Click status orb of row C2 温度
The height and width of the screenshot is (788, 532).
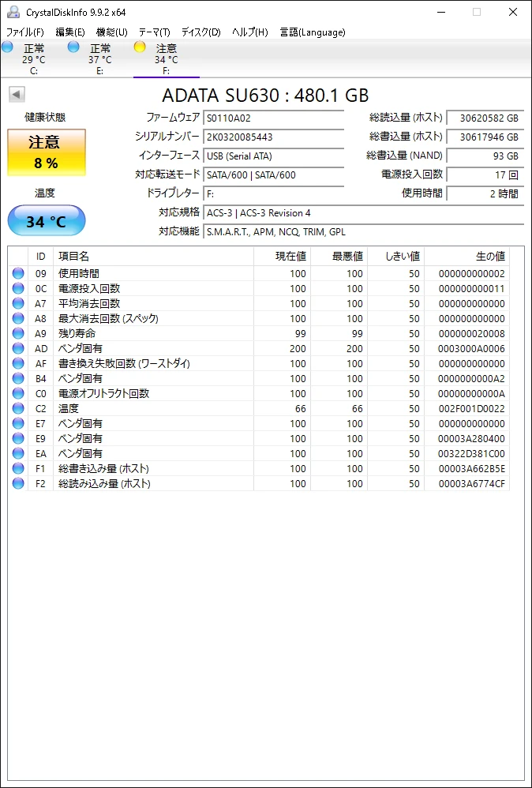pos(18,408)
